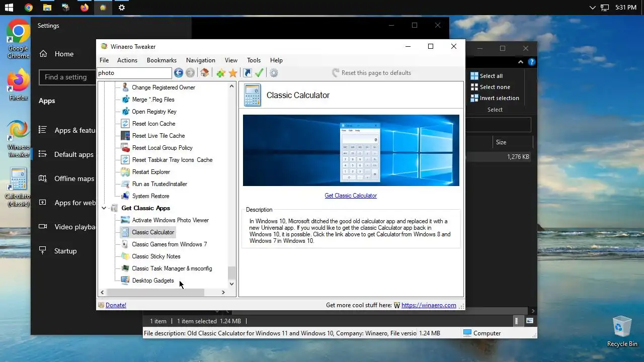Click the Reset Local Group Policy icon
Viewport: 644px width, 362px height.
(125, 148)
